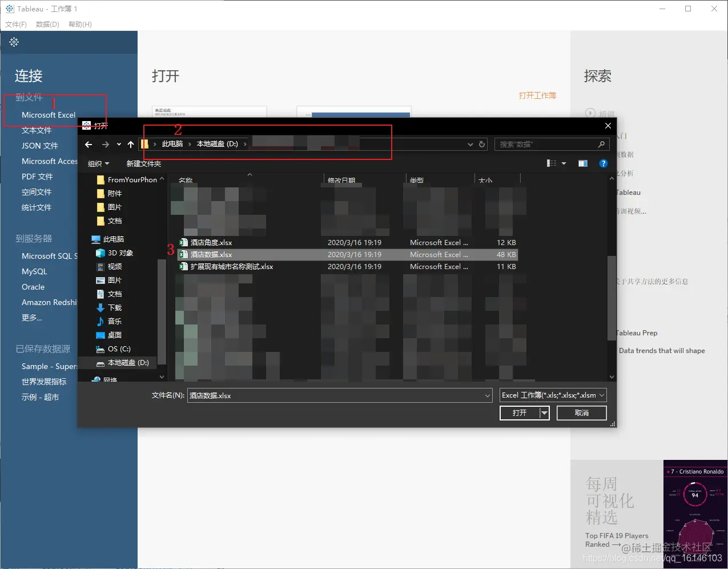The width and height of the screenshot is (728, 569).
Task: Open the view options dropdown arrow
Action: point(564,163)
